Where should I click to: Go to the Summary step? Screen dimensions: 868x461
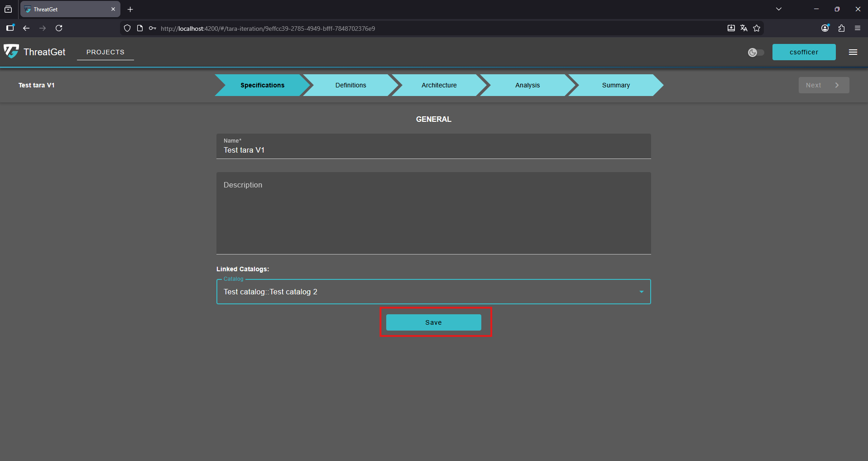(615, 85)
